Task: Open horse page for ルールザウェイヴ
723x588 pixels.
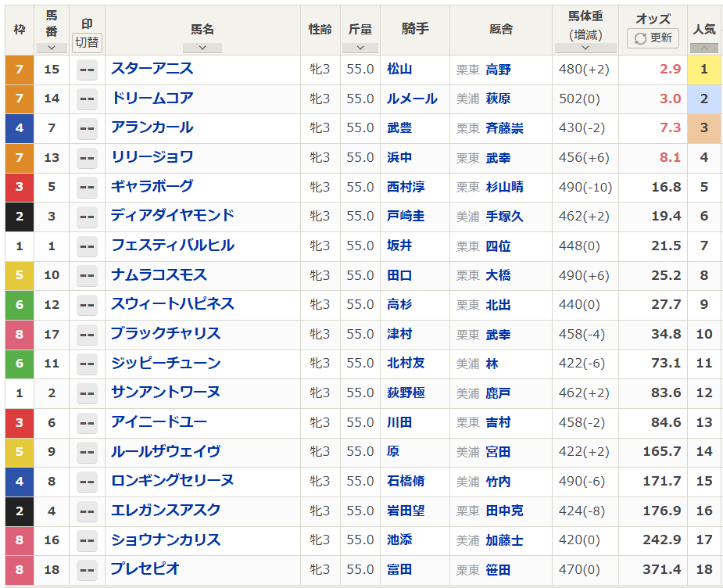Action: pos(166,451)
